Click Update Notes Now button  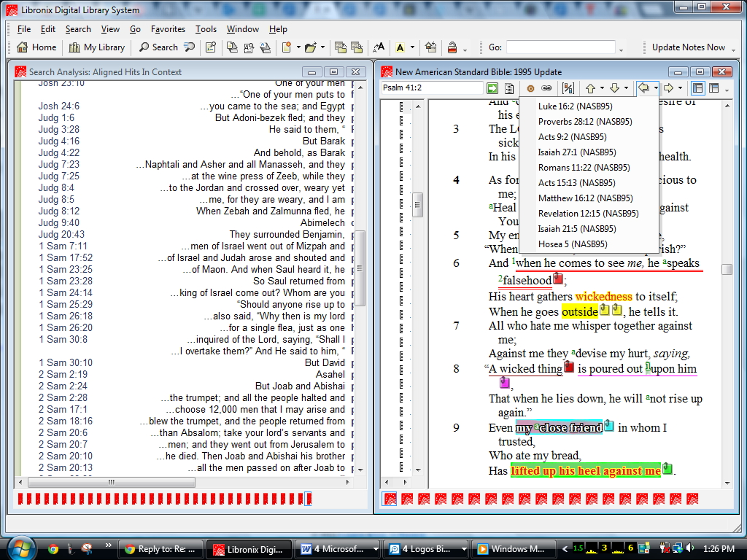(x=689, y=47)
